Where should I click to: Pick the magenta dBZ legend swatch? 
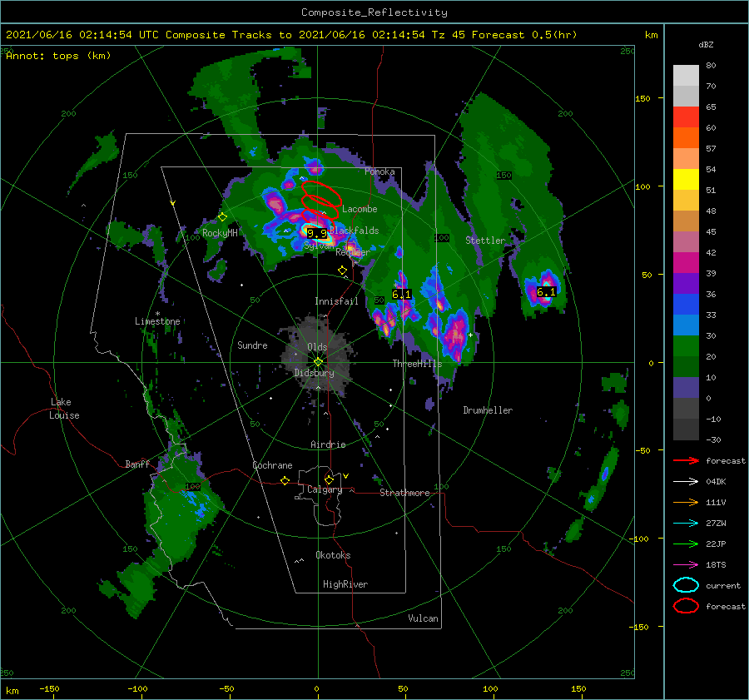pos(686,263)
